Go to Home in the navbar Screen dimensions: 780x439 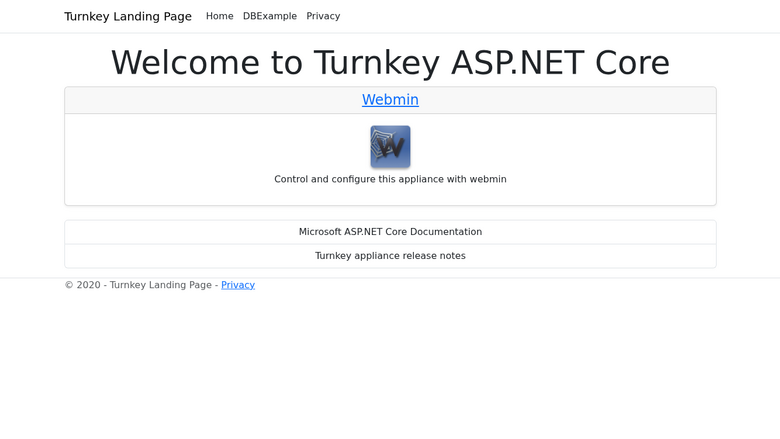(x=219, y=16)
